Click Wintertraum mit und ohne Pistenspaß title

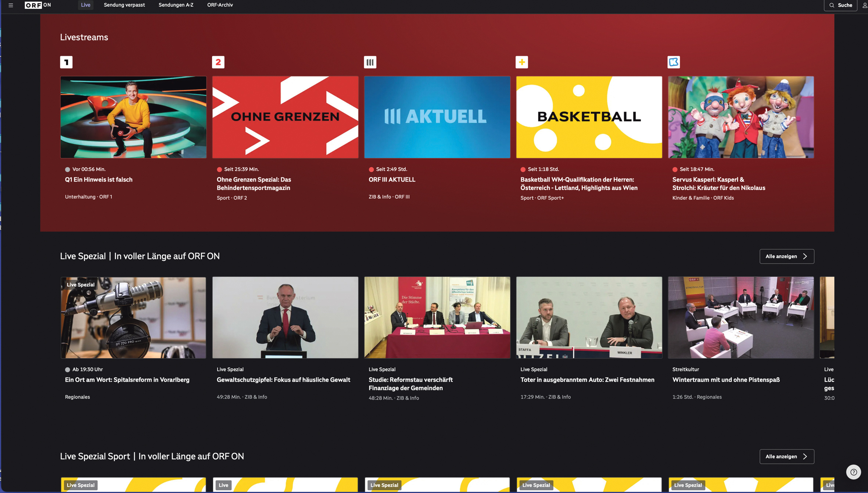tap(726, 380)
